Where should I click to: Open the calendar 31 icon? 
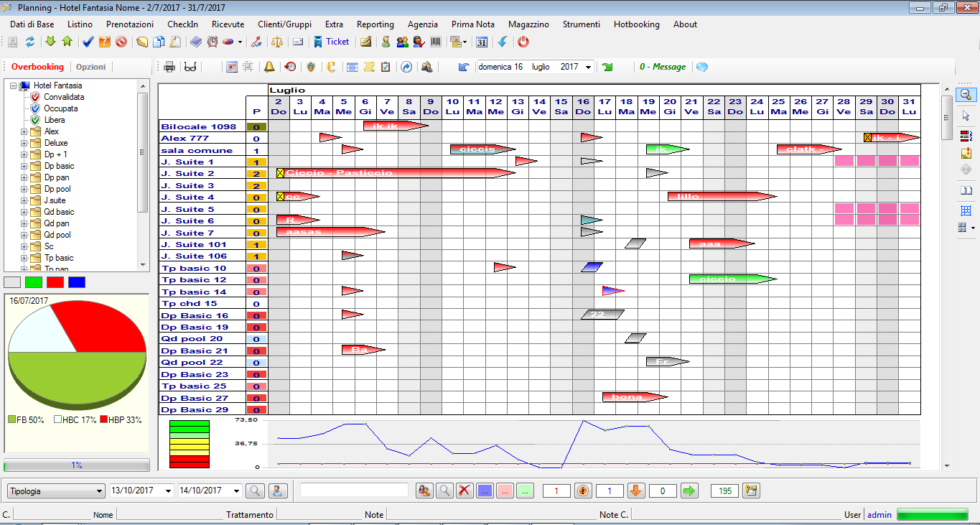(482, 42)
